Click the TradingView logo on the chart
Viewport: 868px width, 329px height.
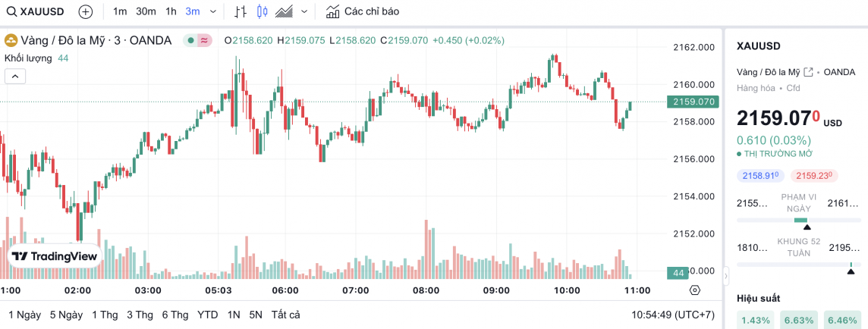point(55,257)
